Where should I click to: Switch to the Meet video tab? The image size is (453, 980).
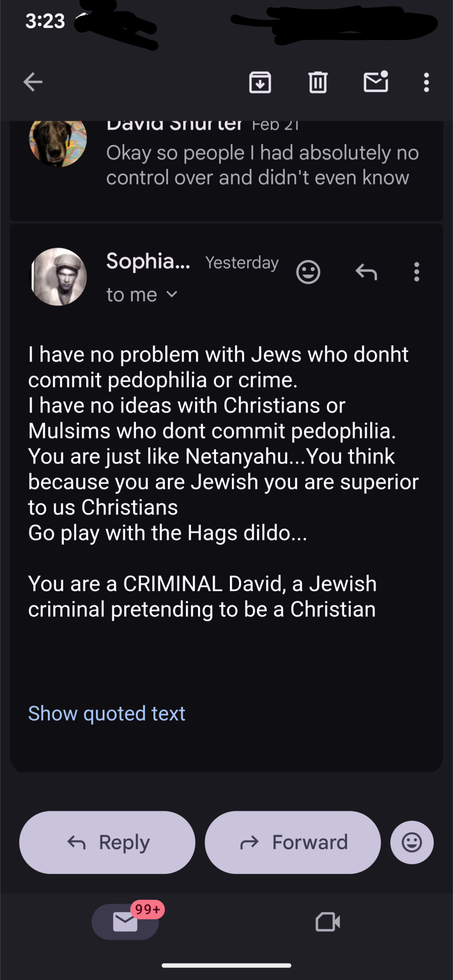tap(328, 921)
